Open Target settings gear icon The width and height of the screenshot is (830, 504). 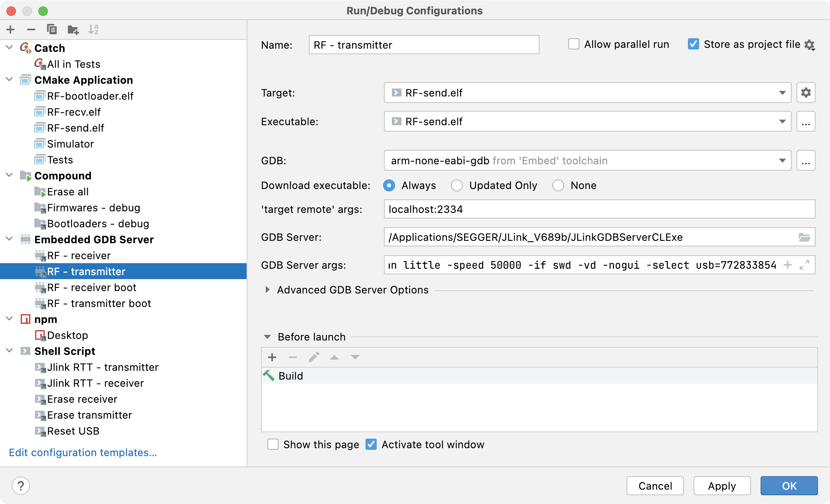(806, 93)
